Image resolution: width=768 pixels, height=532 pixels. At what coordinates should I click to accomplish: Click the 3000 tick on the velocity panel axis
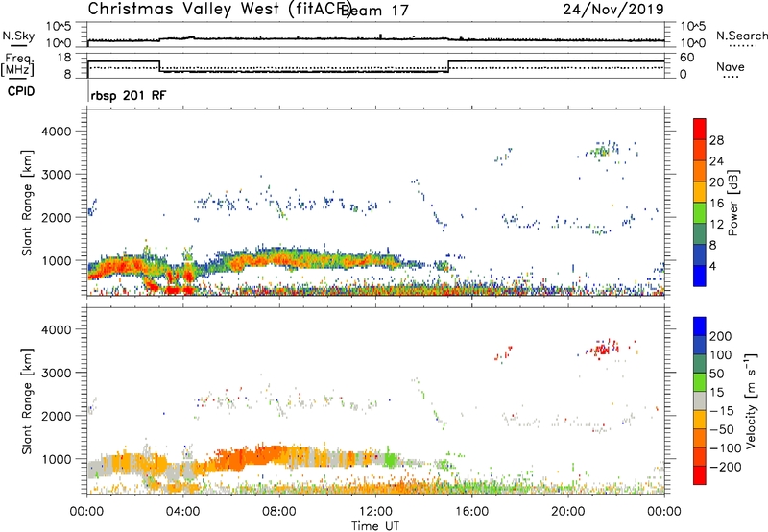pos(57,373)
